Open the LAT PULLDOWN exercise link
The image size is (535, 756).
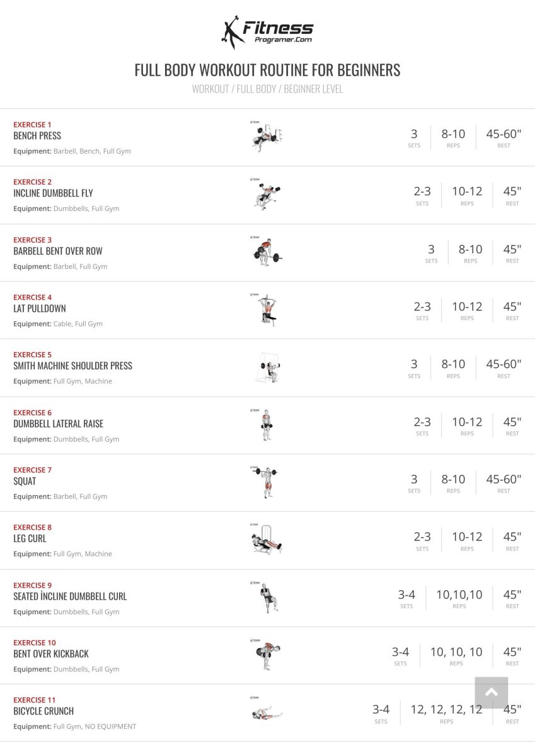click(40, 308)
